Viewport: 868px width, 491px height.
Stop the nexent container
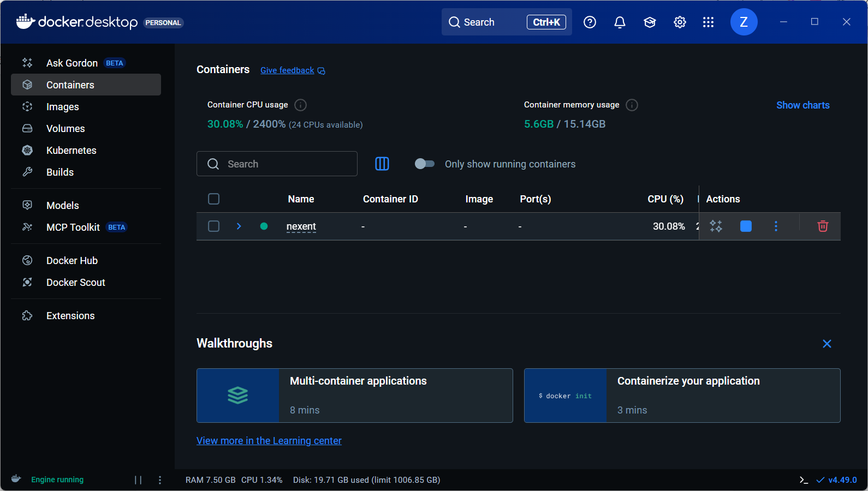(746, 226)
